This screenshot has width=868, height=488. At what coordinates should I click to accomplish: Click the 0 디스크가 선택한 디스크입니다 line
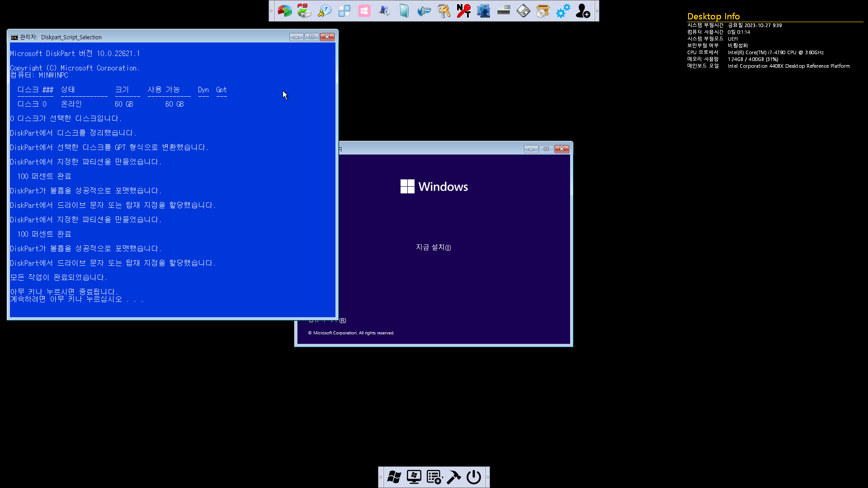[66, 118]
